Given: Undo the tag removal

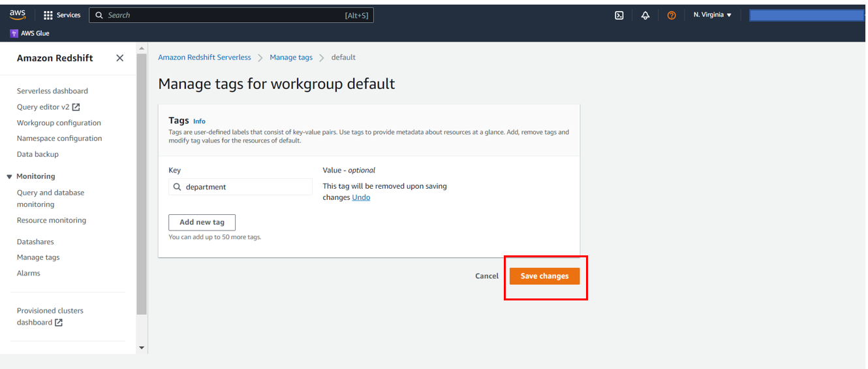Looking at the screenshot, I should pyautogui.click(x=361, y=197).
